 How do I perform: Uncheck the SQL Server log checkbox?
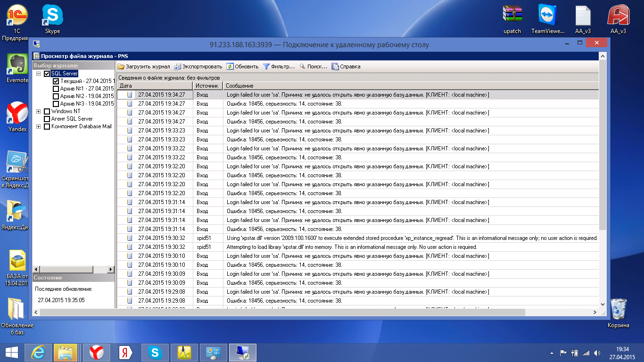point(47,74)
